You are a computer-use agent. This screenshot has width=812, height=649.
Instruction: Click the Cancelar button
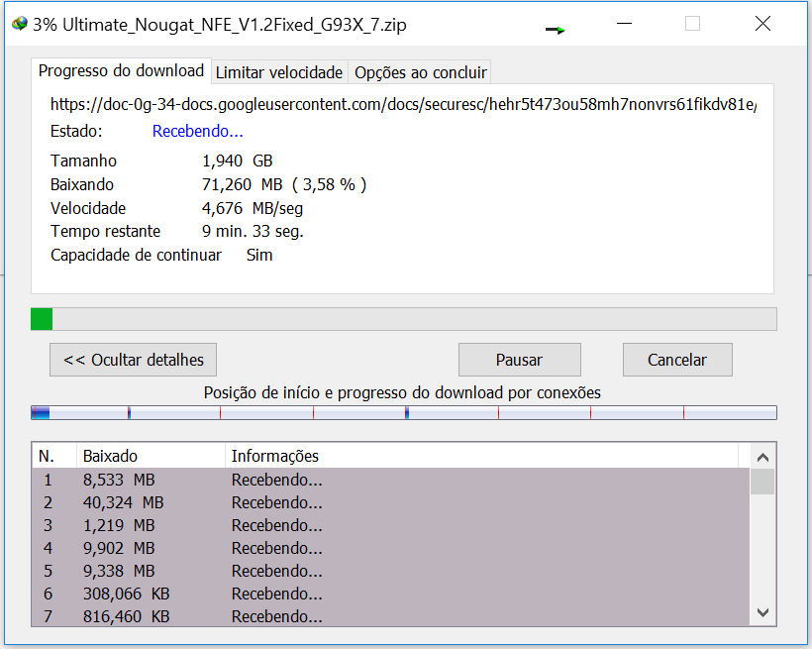[677, 360]
